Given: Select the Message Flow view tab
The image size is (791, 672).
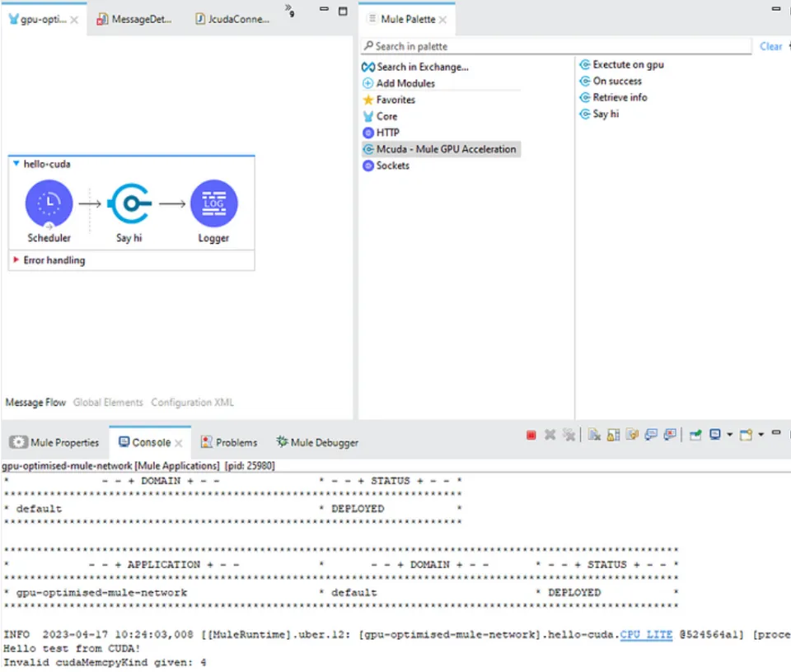Looking at the screenshot, I should click(x=35, y=402).
